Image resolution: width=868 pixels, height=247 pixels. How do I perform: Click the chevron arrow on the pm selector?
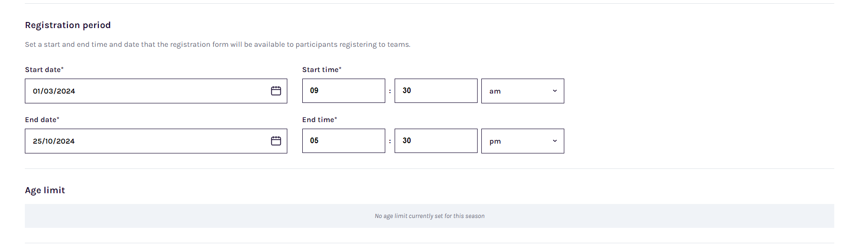coord(555,141)
